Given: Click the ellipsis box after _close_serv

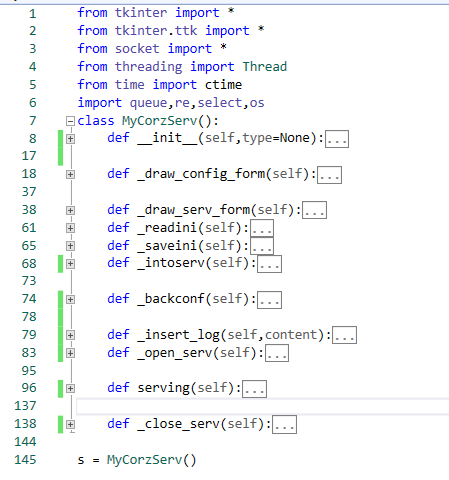Looking at the screenshot, I should (284, 424).
